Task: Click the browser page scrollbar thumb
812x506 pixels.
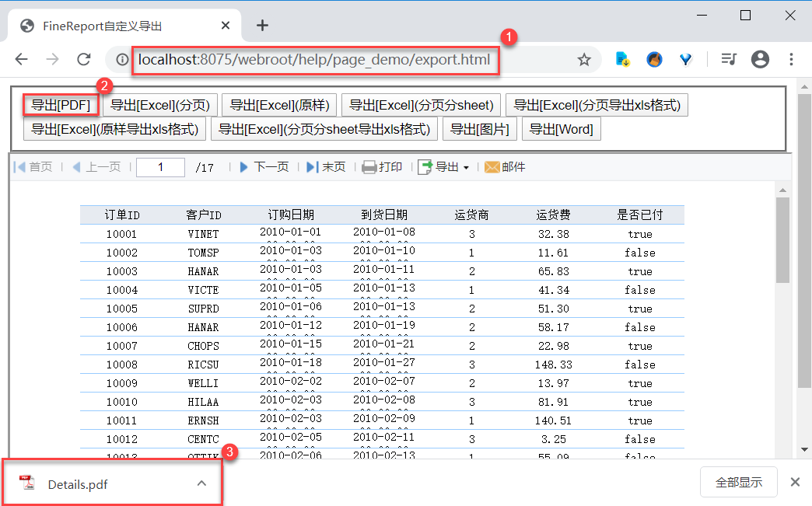Action: point(804,241)
